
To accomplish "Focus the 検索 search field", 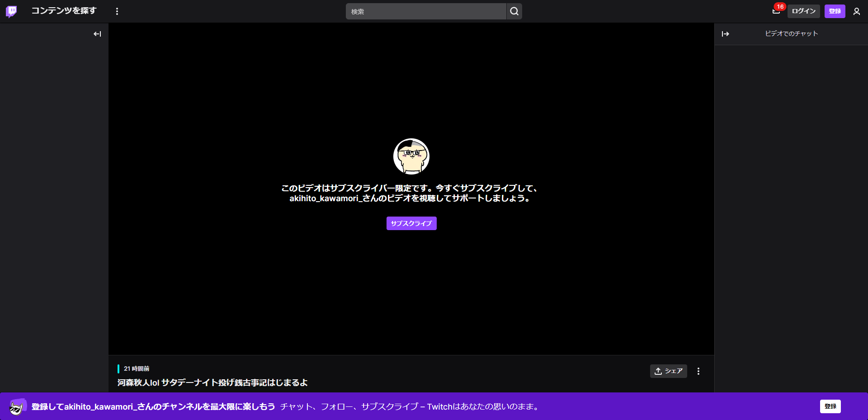I will (x=426, y=11).
